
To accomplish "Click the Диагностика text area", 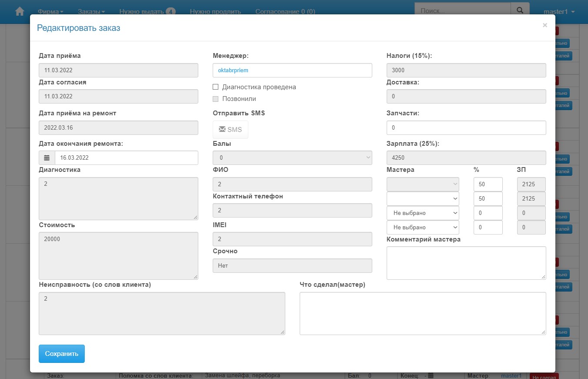I will click(x=118, y=198).
